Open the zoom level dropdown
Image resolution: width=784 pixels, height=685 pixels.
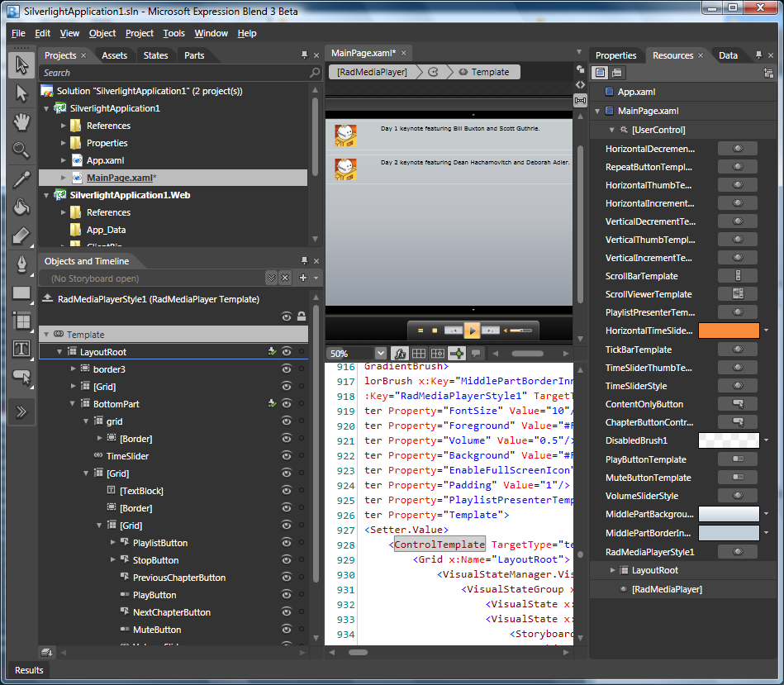tap(381, 354)
